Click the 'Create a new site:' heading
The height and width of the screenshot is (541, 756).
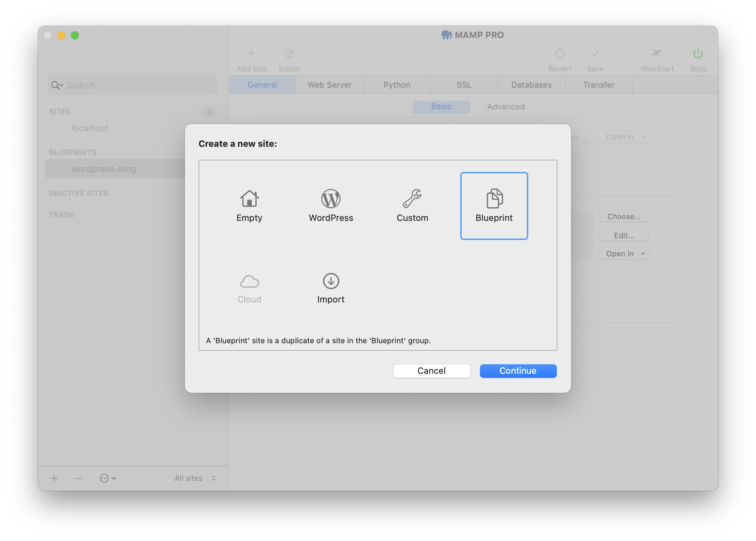[x=238, y=144]
